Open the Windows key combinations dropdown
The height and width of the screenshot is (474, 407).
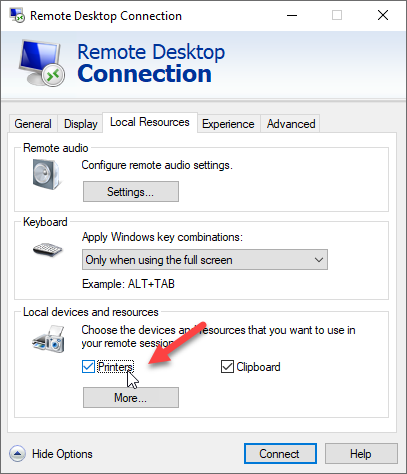click(205, 260)
